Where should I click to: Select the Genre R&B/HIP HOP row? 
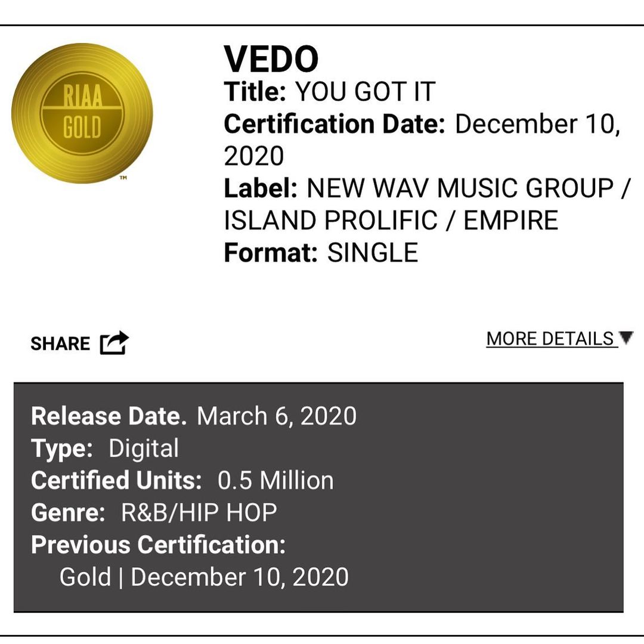pos(154,513)
